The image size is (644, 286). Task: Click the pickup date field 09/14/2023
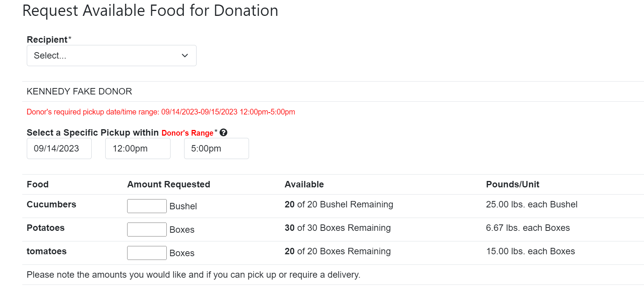coord(59,148)
